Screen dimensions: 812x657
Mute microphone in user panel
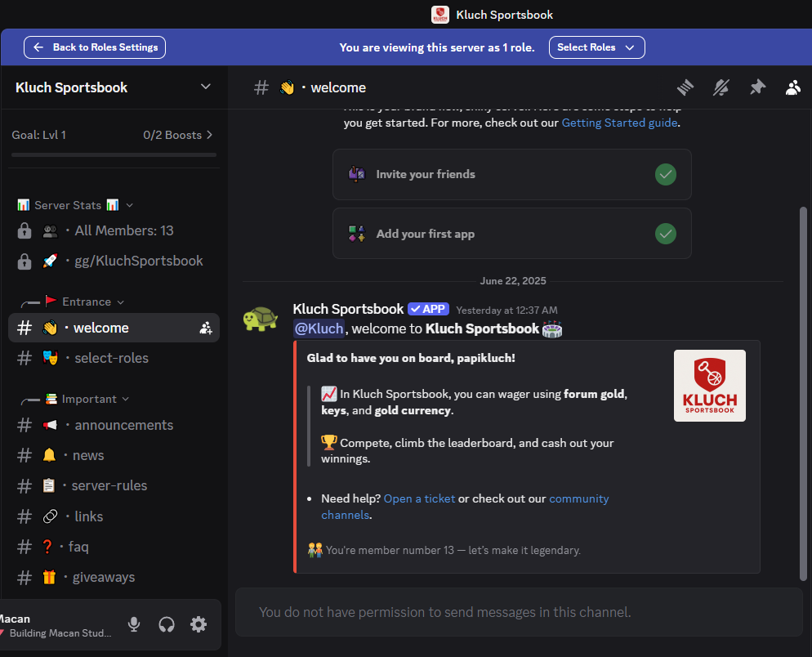click(134, 624)
